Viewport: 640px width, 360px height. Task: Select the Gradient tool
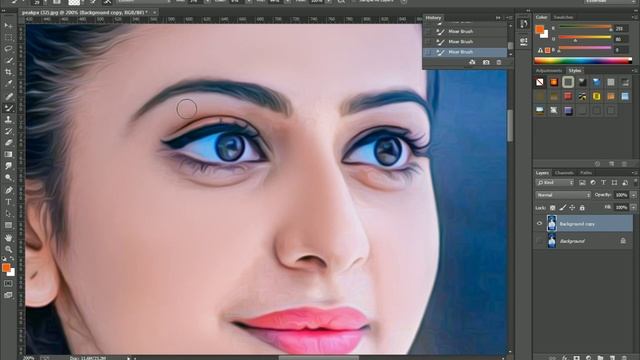coord(8,154)
